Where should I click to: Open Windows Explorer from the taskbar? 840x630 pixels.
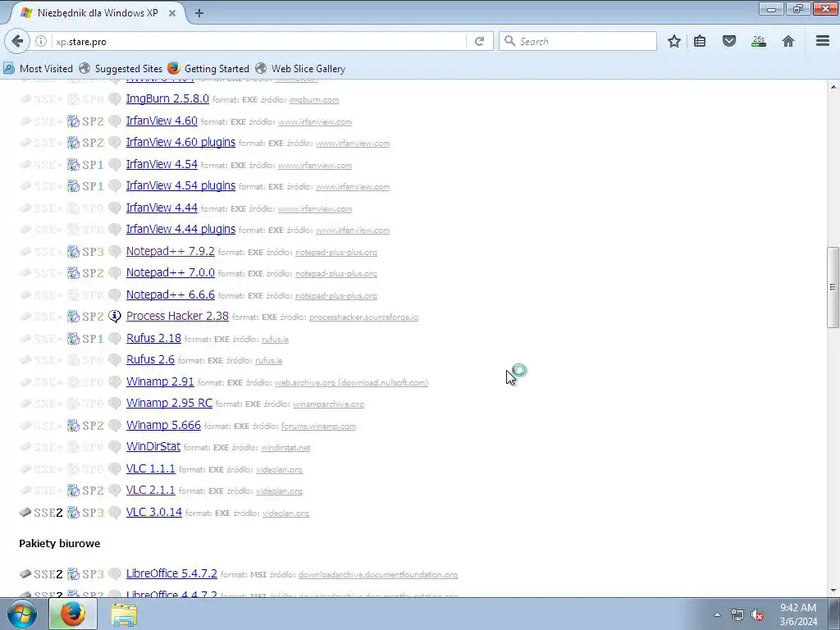click(x=124, y=614)
